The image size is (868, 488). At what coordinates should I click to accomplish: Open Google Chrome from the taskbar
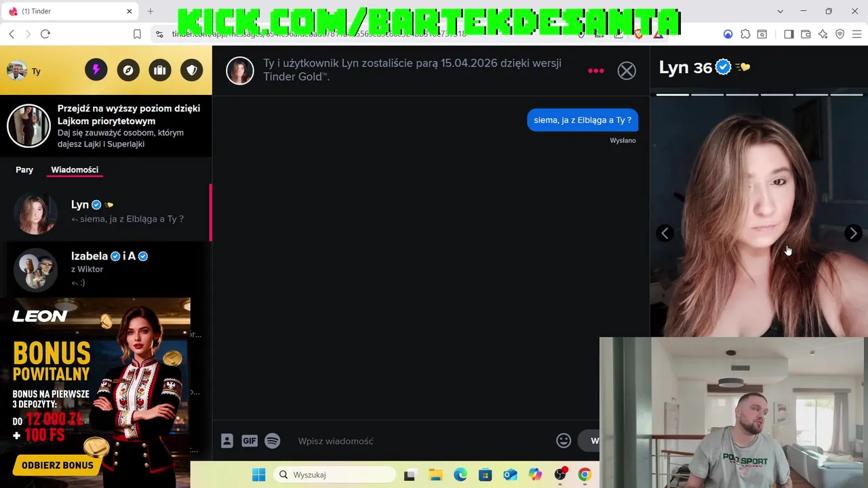[x=585, y=475]
